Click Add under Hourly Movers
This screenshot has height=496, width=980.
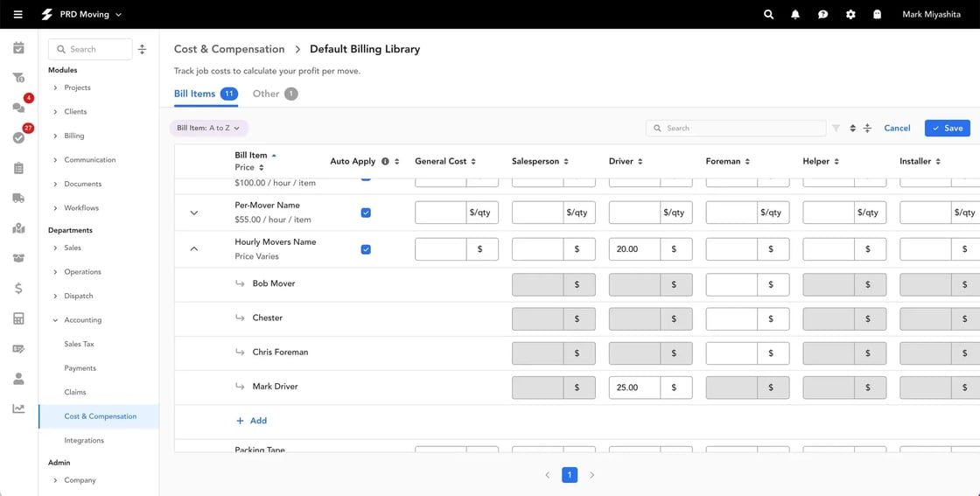click(252, 421)
